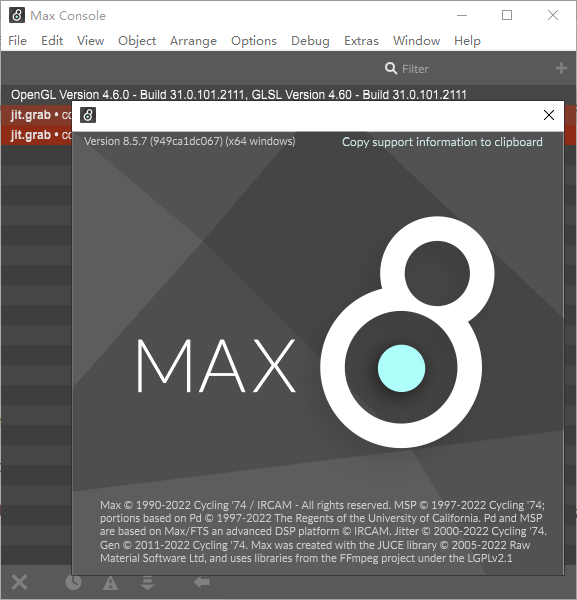
Task: Open the Extras menu
Action: click(x=361, y=41)
